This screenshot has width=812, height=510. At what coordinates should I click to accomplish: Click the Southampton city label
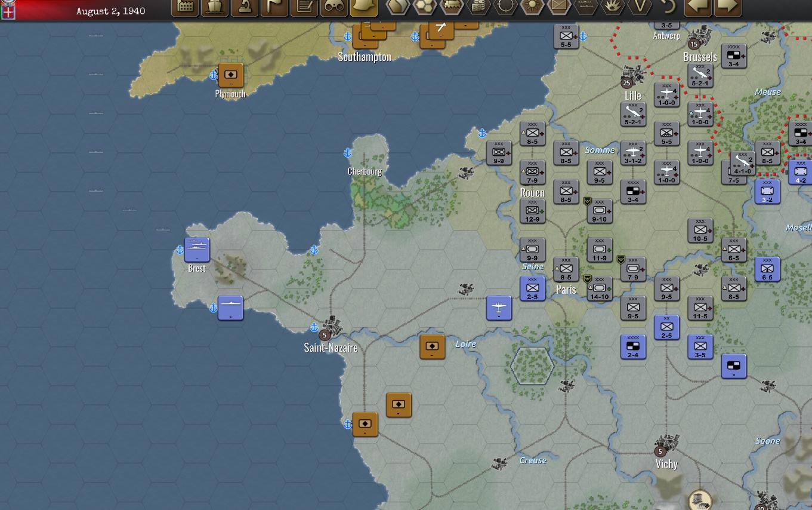365,57
